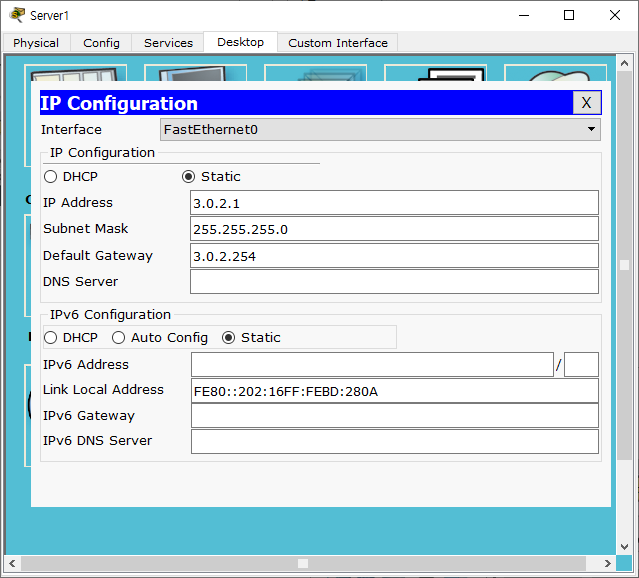
Task: Close the IP Configuration panel with X
Action: coord(586,103)
